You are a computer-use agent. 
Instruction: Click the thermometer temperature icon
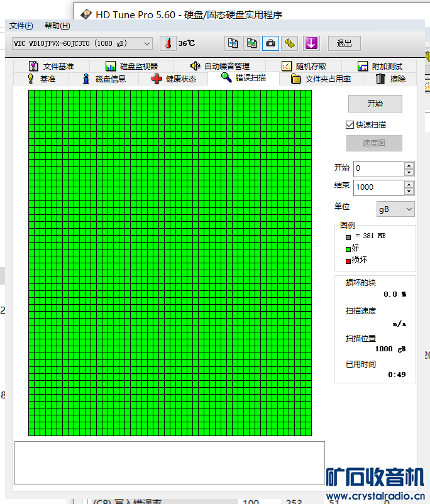(x=168, y=43)
